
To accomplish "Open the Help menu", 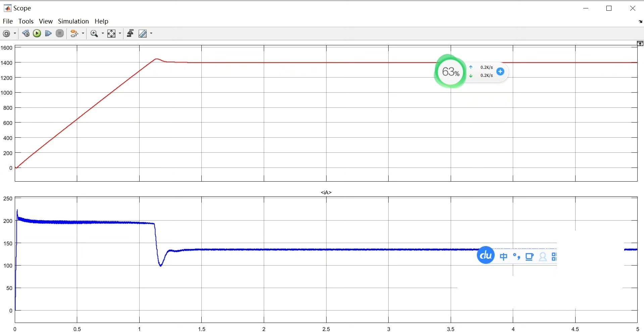I will [x=101, y=21].
